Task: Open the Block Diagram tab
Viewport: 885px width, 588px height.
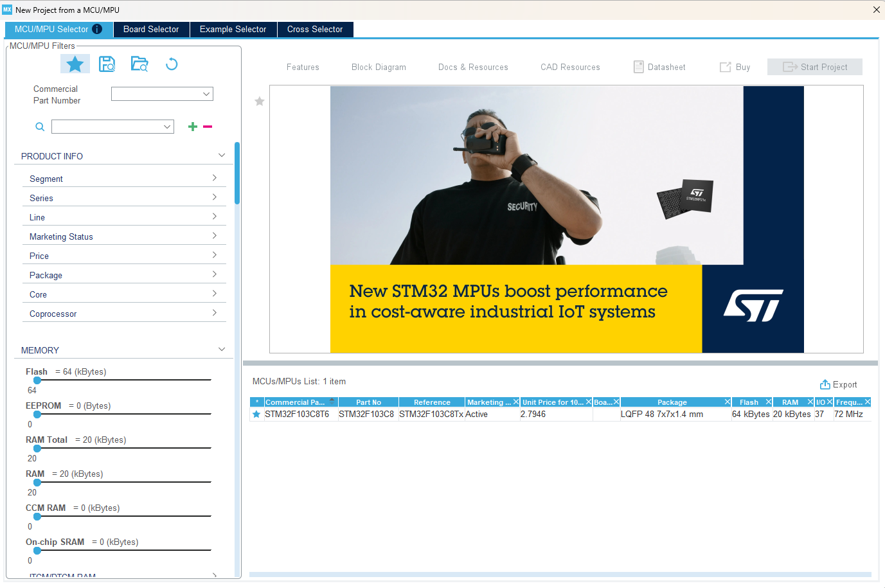Action: (379, 67)
